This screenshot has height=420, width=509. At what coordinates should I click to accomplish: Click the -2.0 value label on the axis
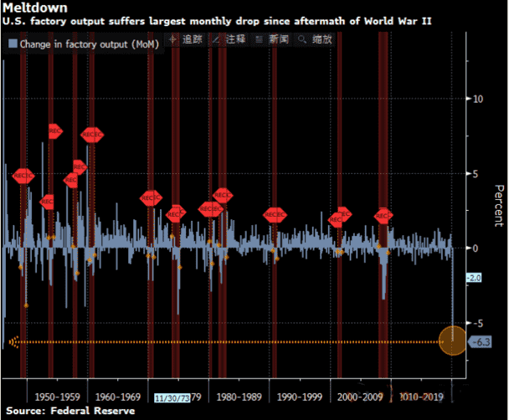[x=472, y=277]
